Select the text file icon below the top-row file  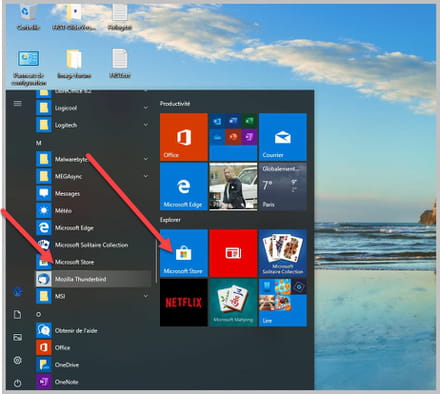(x=120, y=64)
